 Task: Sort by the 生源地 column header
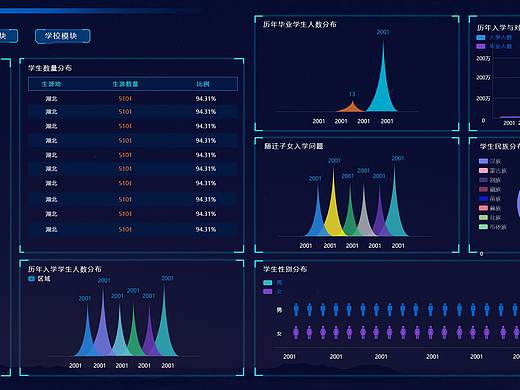[51, 84]
